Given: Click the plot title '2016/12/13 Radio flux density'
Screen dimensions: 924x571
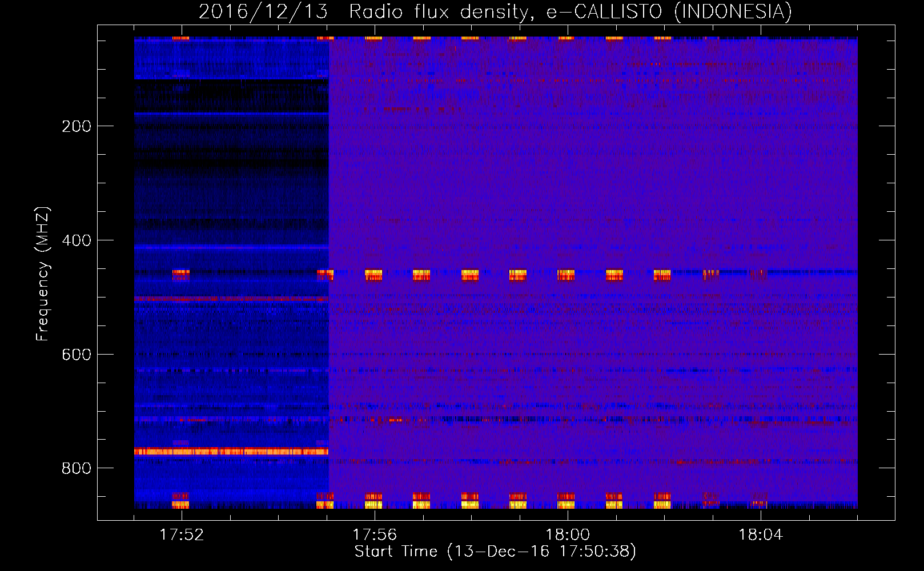Looking at the screenshot, I should (x=495, y=11).
